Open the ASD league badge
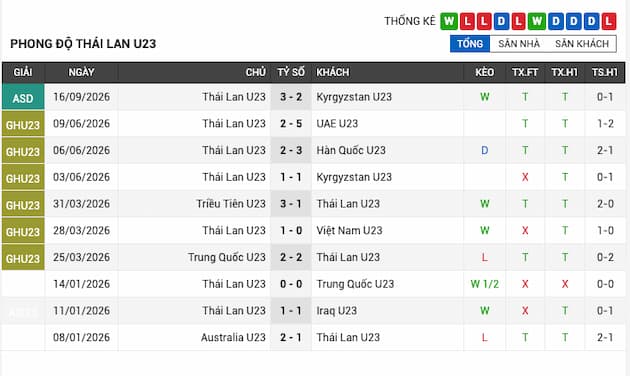 (23, 97)
